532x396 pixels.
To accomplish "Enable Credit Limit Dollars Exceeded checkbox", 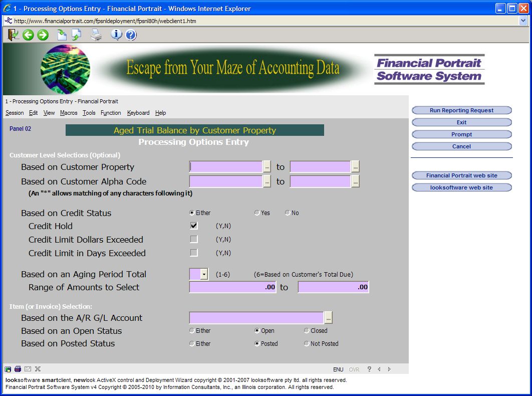I will coord(194,239).
